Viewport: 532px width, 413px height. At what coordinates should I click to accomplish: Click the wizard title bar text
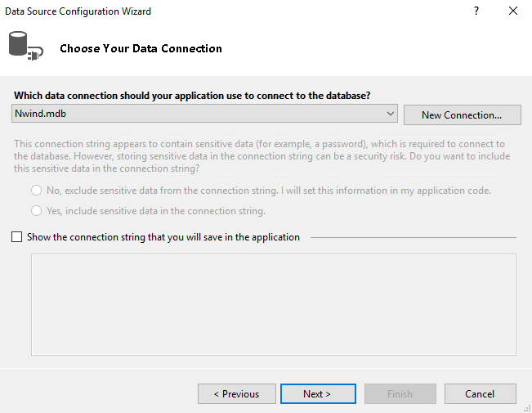77,11
